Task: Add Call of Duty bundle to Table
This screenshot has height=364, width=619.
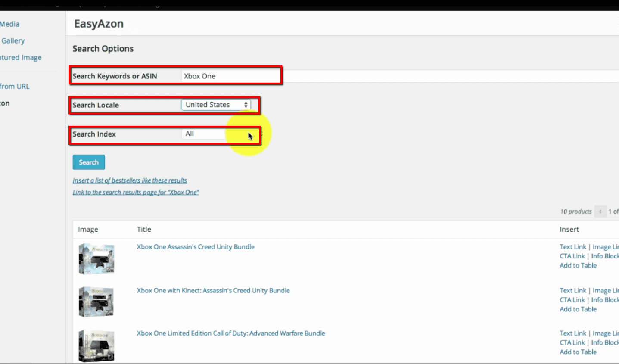Action: click(578, 352)
